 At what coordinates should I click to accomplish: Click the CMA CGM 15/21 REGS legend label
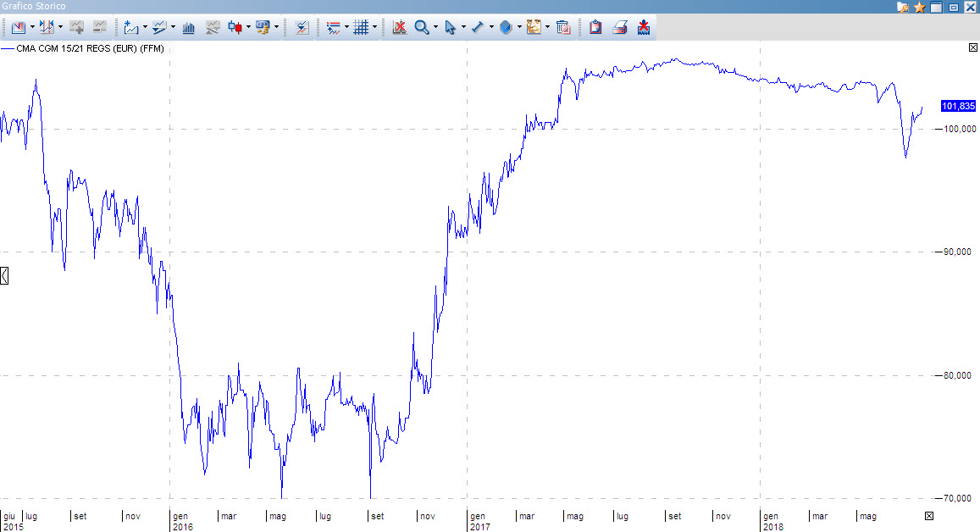[x=90, y=48]
